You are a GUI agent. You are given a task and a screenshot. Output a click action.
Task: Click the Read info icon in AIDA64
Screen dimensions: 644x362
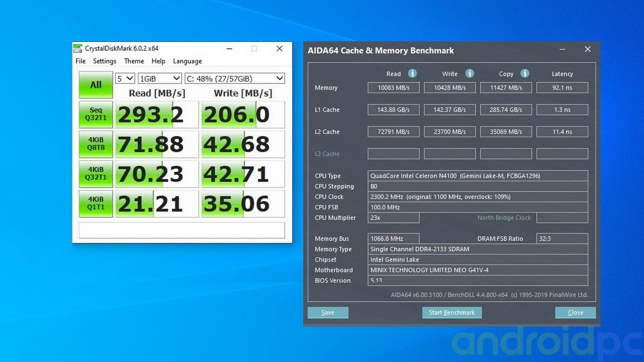tap(412, 73)
